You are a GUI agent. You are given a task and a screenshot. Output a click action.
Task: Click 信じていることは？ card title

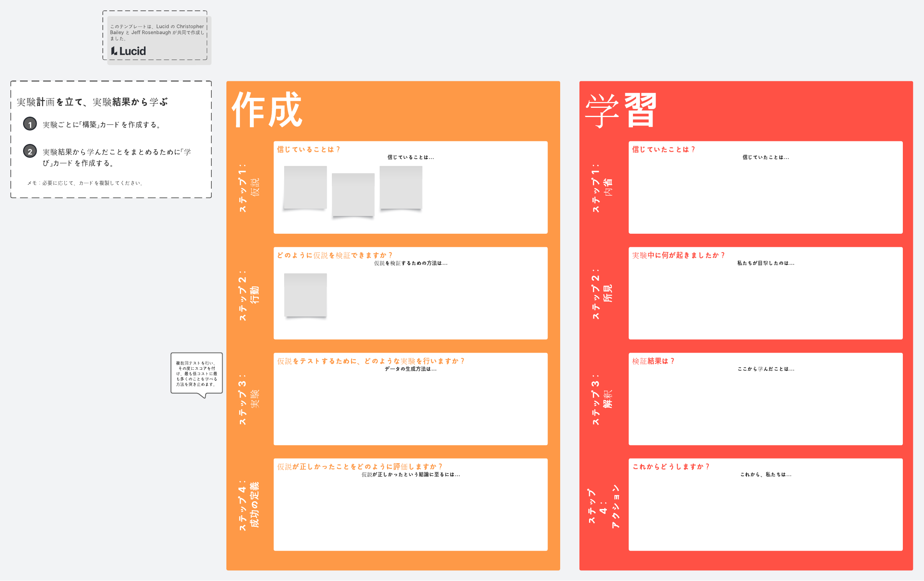click(x=308, y=149)
